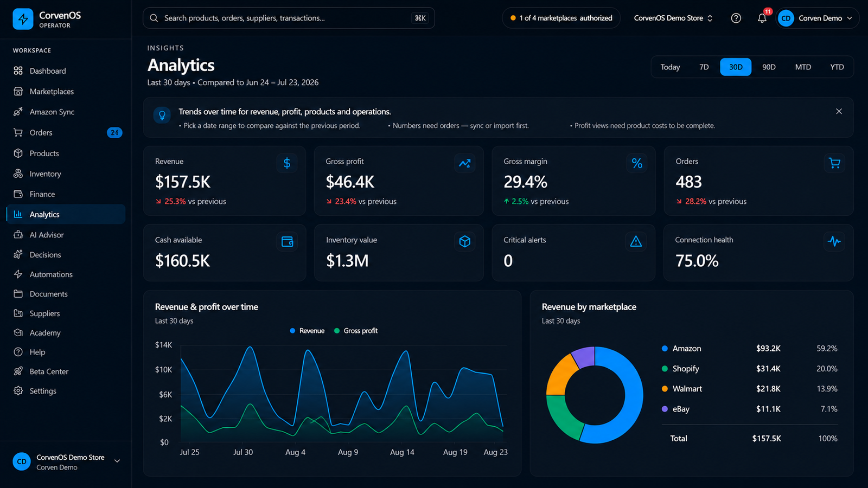Click the Orders card shopping cart icon

(835, 163)
